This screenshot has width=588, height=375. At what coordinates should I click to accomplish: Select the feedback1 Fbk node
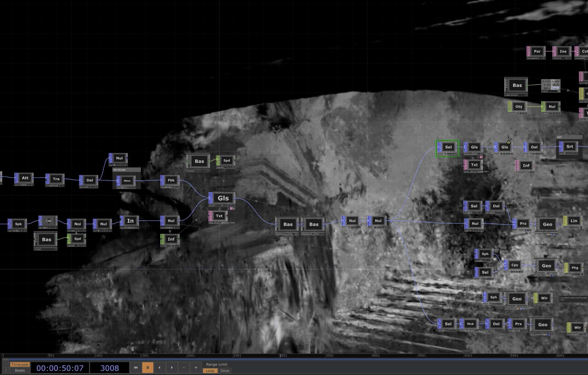(x=171, y=180)
